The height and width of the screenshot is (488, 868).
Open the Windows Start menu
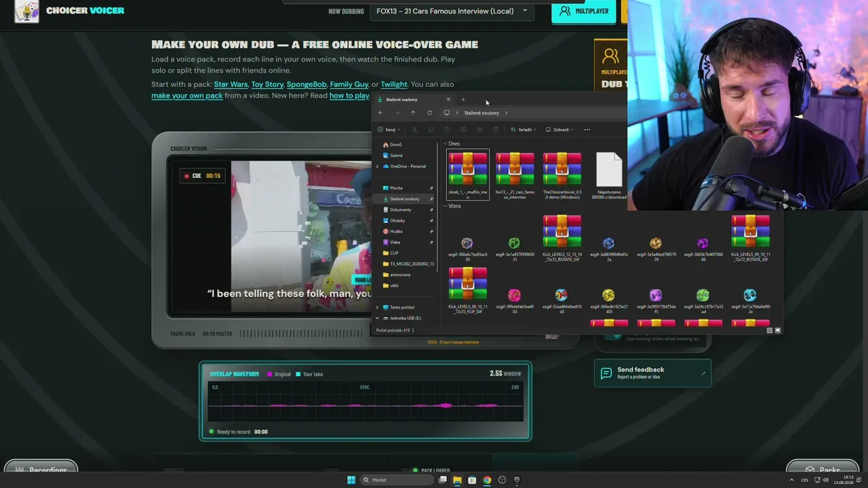351,480
